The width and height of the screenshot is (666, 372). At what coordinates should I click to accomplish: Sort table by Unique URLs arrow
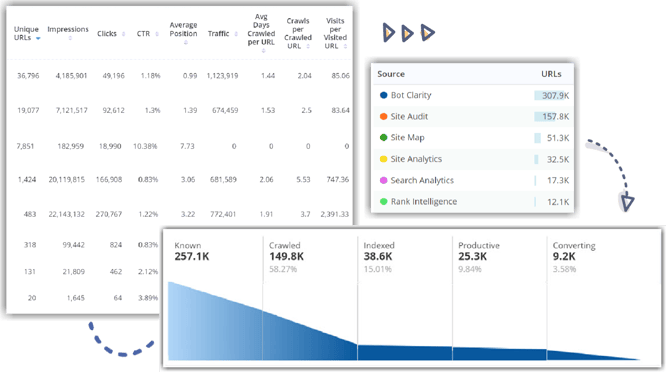tap(38, 39)
